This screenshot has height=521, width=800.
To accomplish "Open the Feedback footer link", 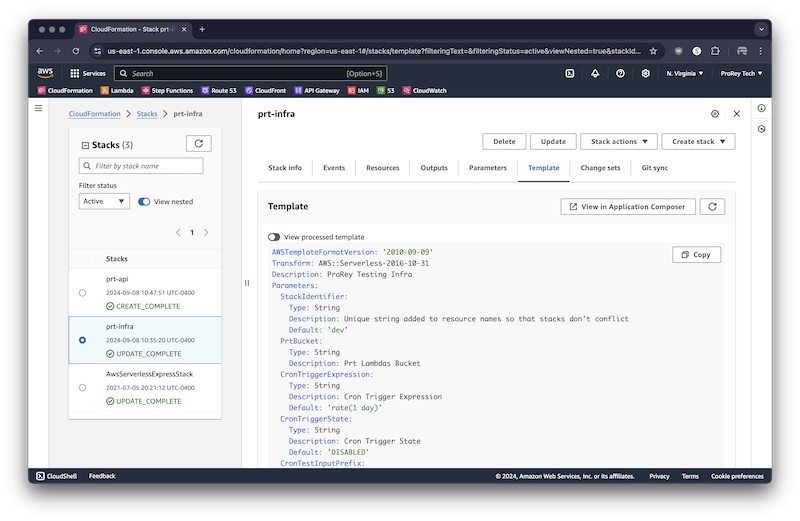I will point(102,476).
